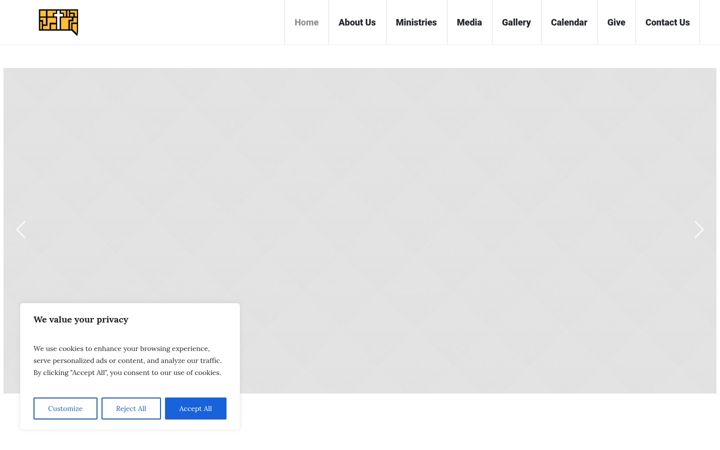Open the Contact Us page
This screenshot has height=450, width=720.
[667, 22]
